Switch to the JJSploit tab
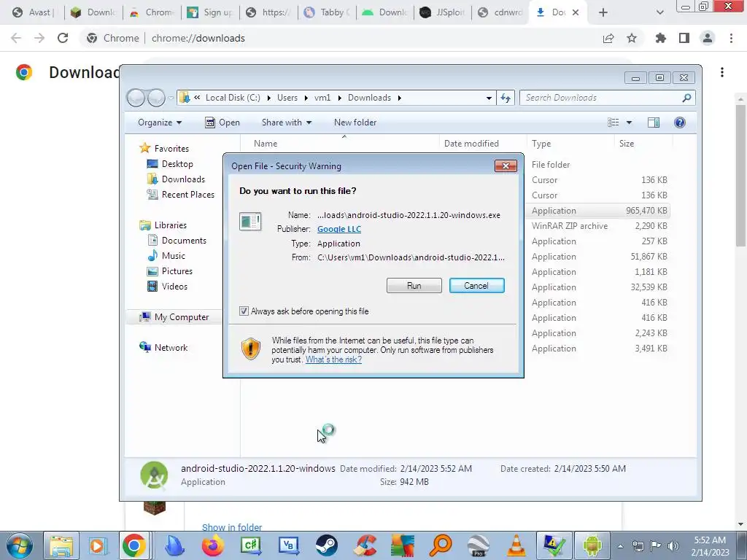This screenshot has width=747, height=560. (443, 12)
